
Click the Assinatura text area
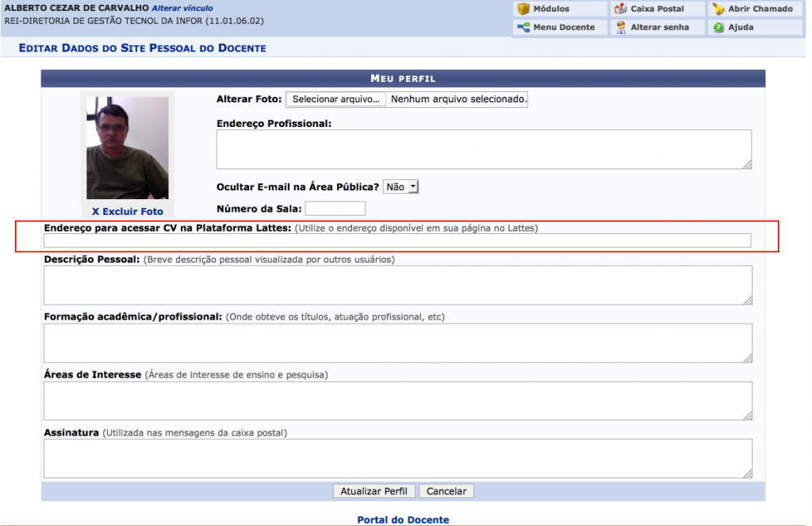[x=396, y=459]
